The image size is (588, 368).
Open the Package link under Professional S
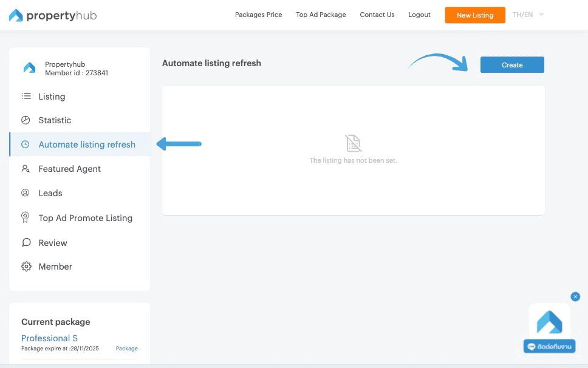tap(126, 348)
